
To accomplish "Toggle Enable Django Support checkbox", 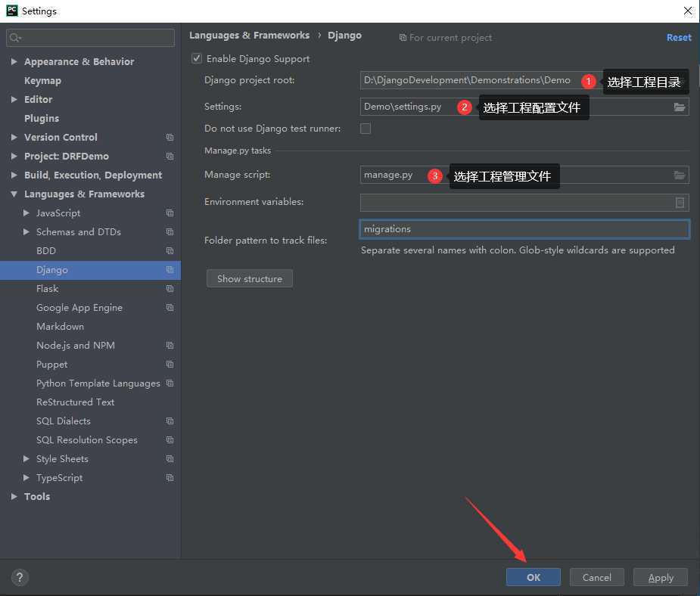I will point(197,58).
